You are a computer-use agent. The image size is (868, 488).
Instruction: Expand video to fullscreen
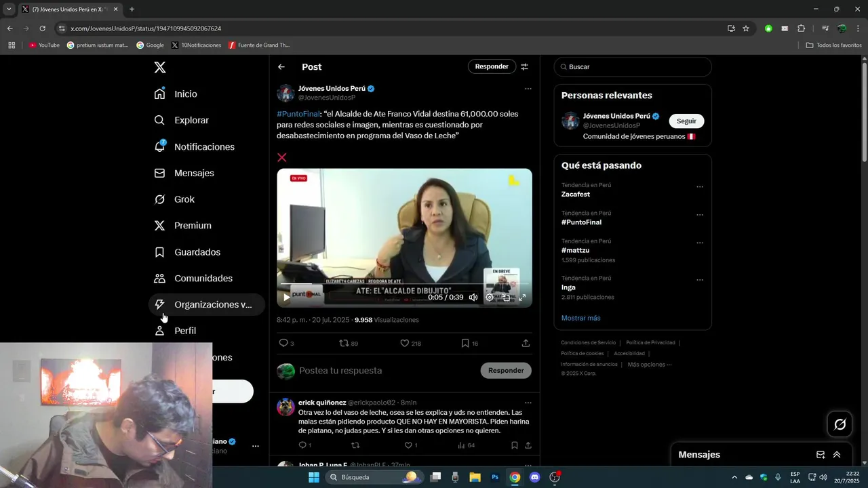click(522, 297)
